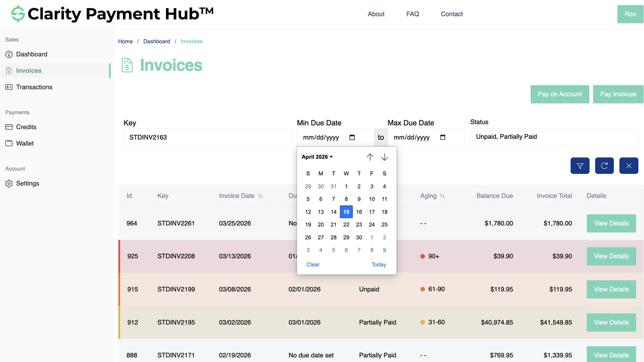Click the Pay on Account button

point(559,94)
